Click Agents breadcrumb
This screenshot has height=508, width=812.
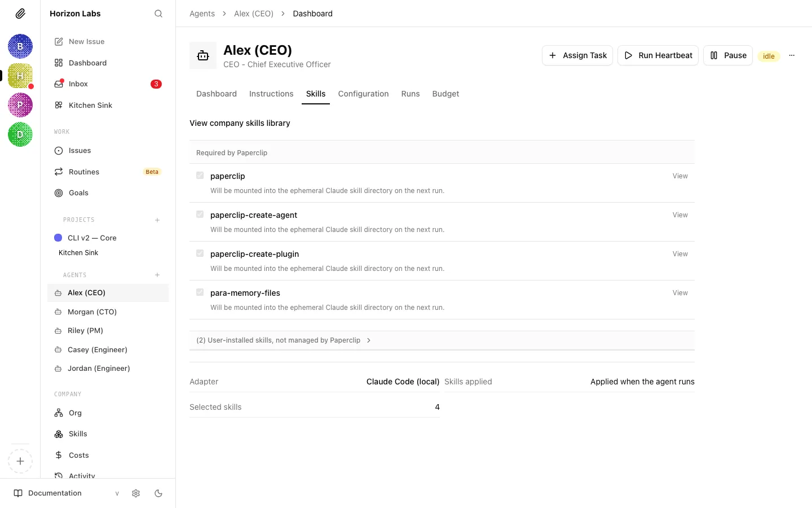202,14
